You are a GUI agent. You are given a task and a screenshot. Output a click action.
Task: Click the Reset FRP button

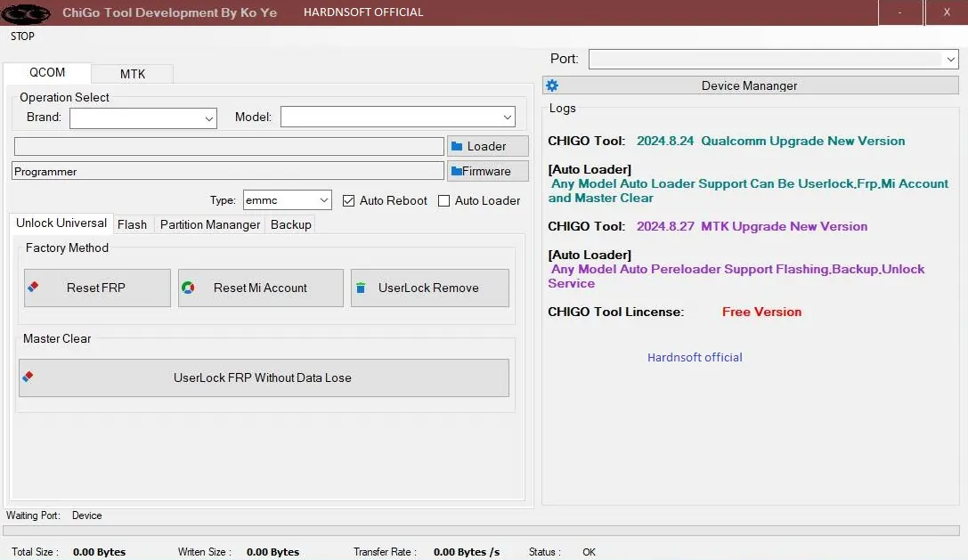(98, 288)
